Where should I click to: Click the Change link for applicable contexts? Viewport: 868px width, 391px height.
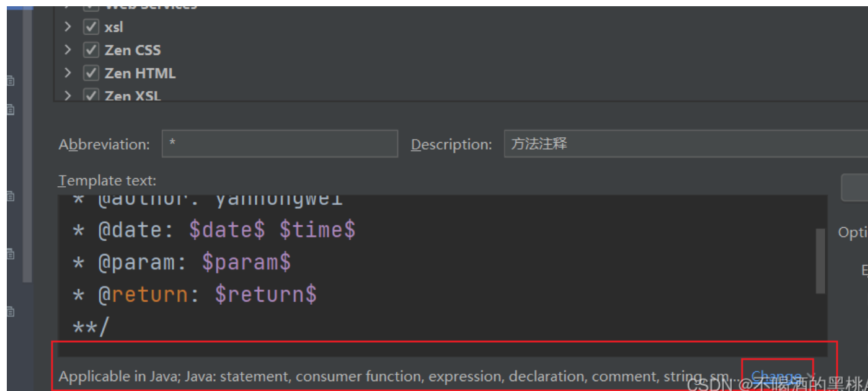(776, 376)
